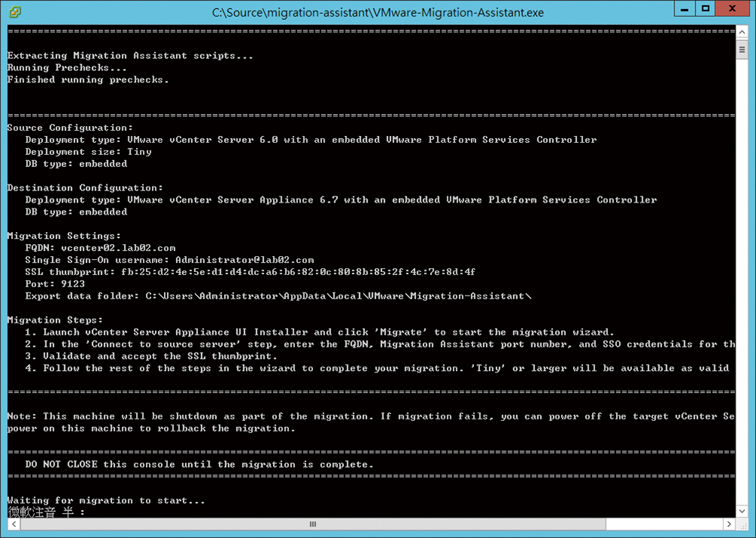Click the horizontal scrollbar thumb
This screenshot has width=756, height=538.
pos(312,524)
